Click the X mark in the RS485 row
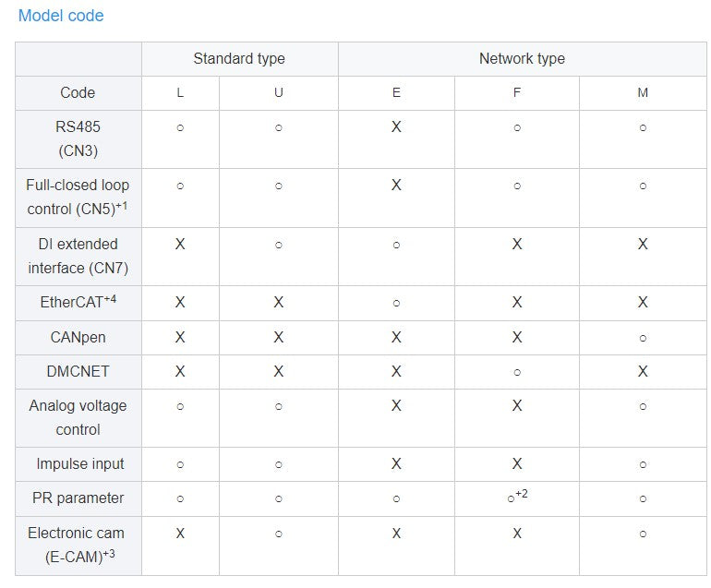The height and width of the screenshot is (588, 711). click(x=396, y=127)
